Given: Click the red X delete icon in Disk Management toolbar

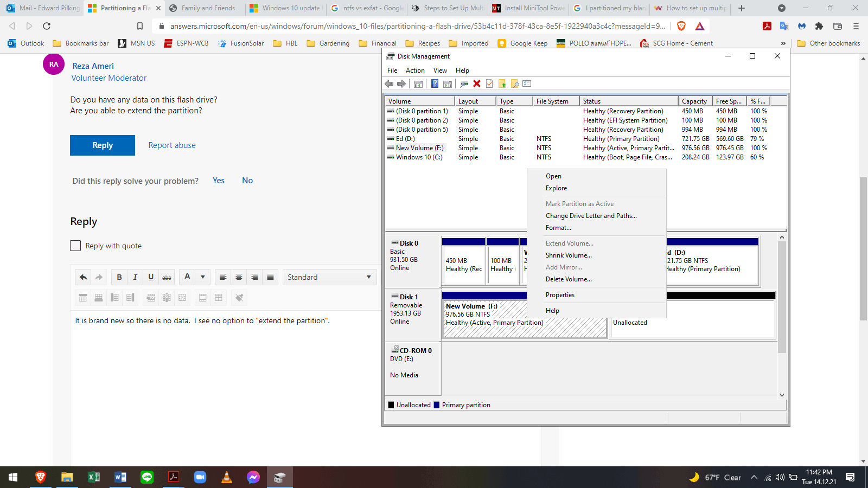Looking at the screenshot, I should (x=477, y=84).
